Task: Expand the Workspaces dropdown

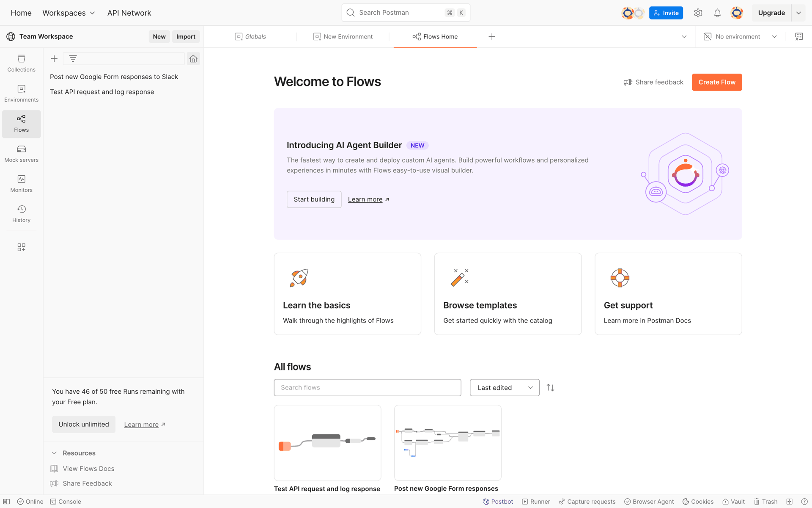Action: tap(69, 13)
